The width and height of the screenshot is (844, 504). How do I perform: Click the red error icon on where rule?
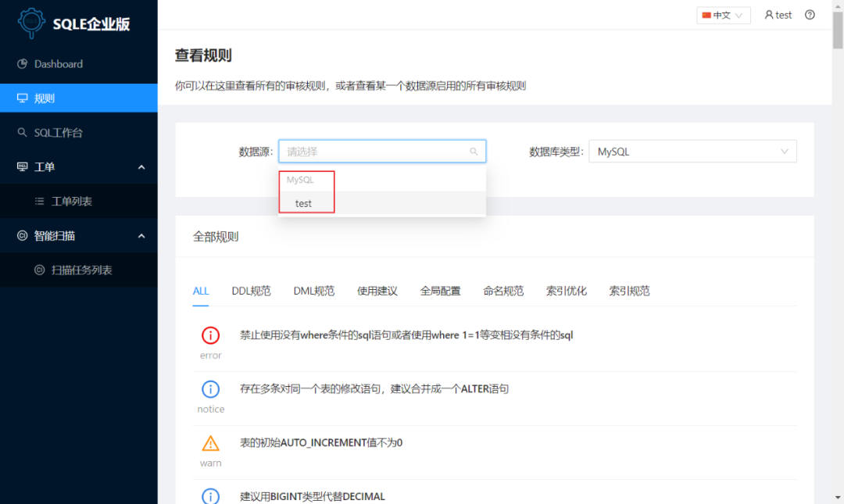pos(210,335)
